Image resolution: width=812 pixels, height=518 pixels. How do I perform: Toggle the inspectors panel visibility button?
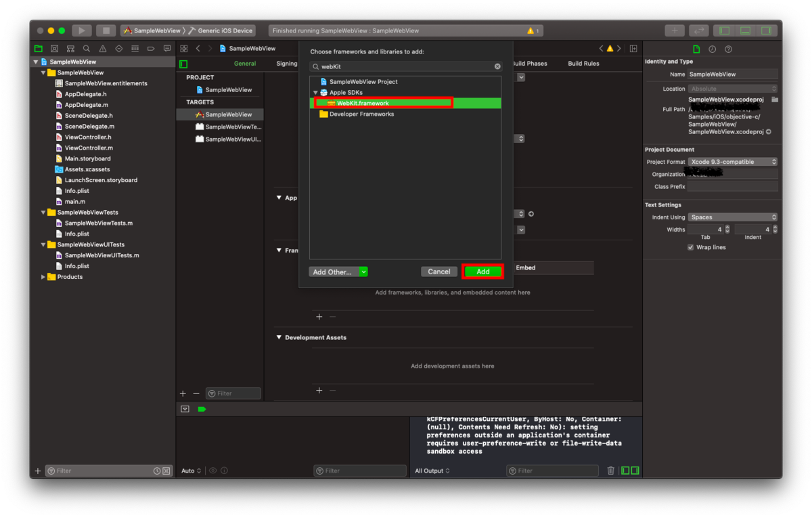tap(766, 30)
